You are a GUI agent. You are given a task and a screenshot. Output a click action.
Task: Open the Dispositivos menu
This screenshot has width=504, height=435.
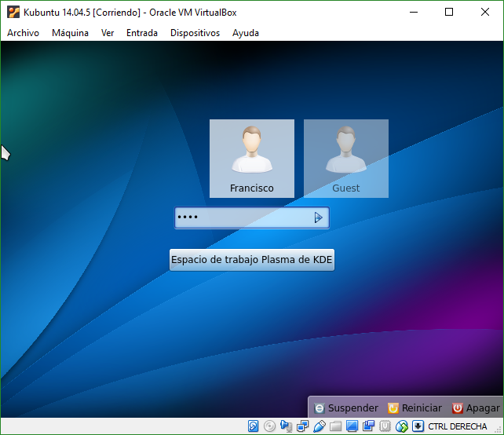(195, 33)
